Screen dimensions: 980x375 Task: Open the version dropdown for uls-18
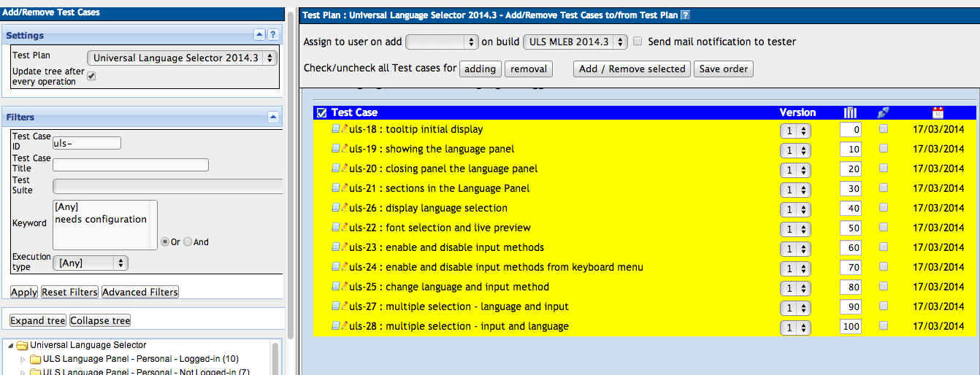795,131
